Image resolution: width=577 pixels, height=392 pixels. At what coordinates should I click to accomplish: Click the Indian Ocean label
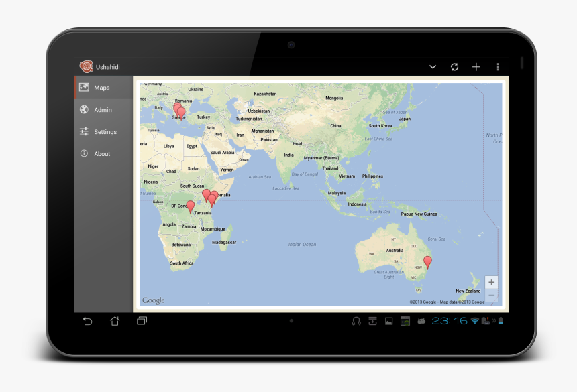click(x=302, y=245)
